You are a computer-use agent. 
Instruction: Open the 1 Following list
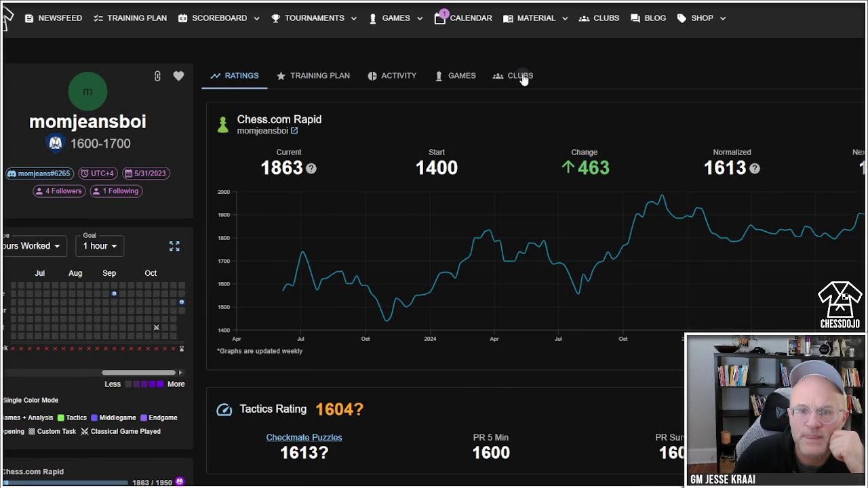[x=116, y=191]
